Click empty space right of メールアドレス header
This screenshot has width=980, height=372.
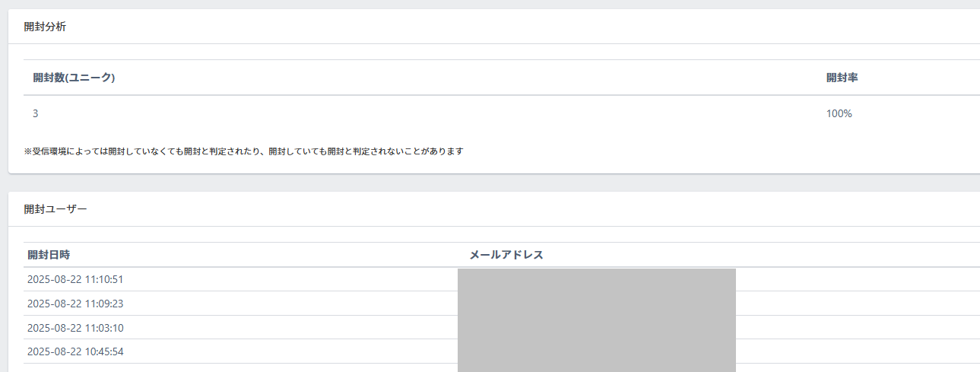(x=760, y=255)
